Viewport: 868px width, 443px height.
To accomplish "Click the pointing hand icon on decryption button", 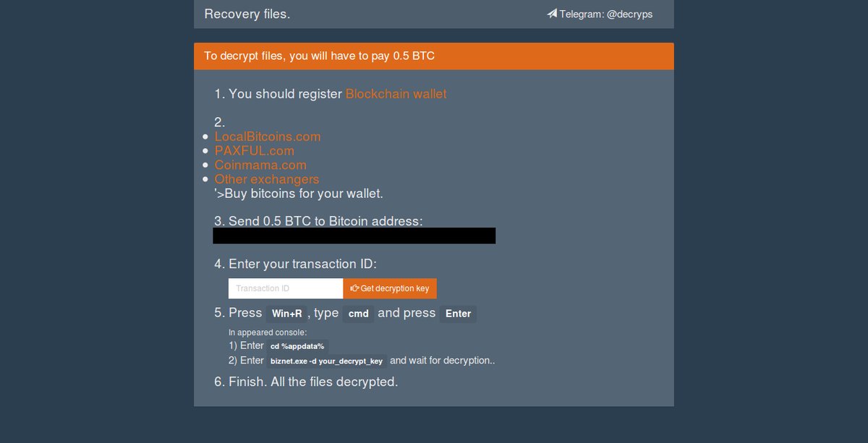I will [354, 288].
